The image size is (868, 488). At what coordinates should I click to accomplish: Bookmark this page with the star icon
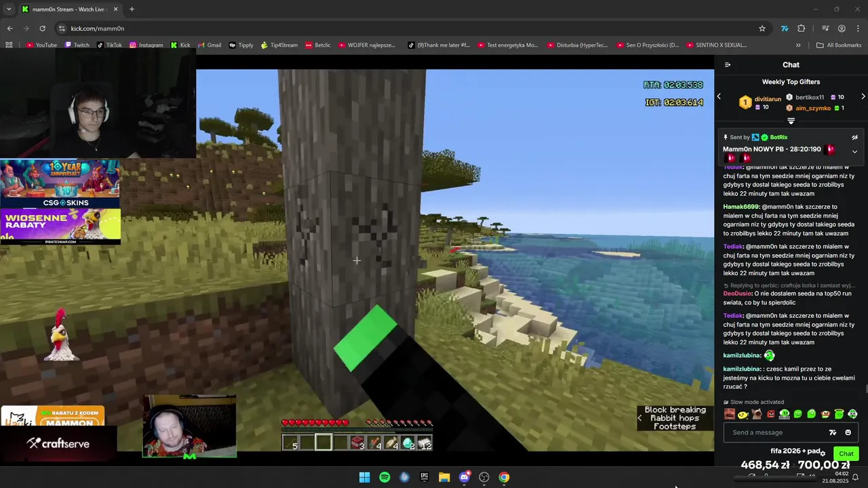tap(762, 28)
